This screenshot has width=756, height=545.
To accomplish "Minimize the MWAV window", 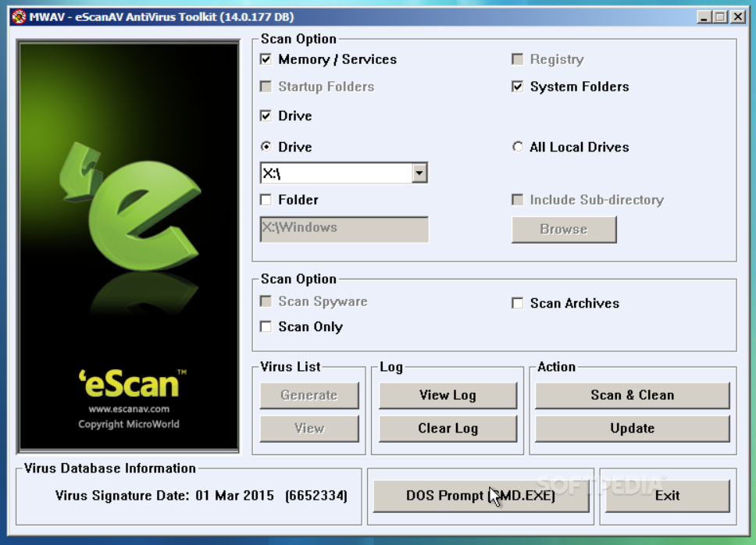I will 704,17.
